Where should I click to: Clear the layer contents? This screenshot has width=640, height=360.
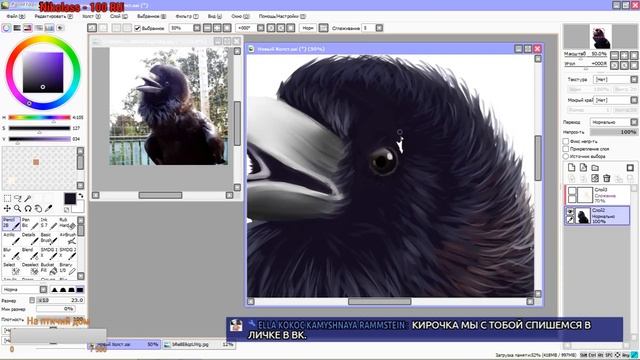click(595, 178)
